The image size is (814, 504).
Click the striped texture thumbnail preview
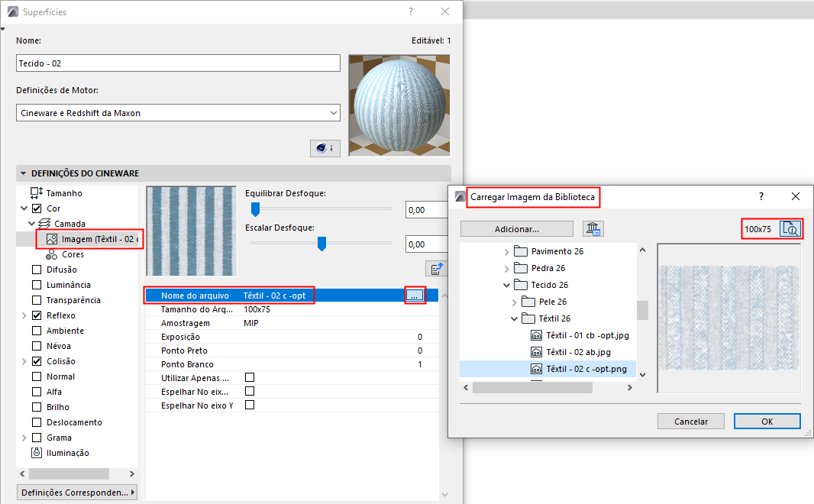[x=191, y=231]
